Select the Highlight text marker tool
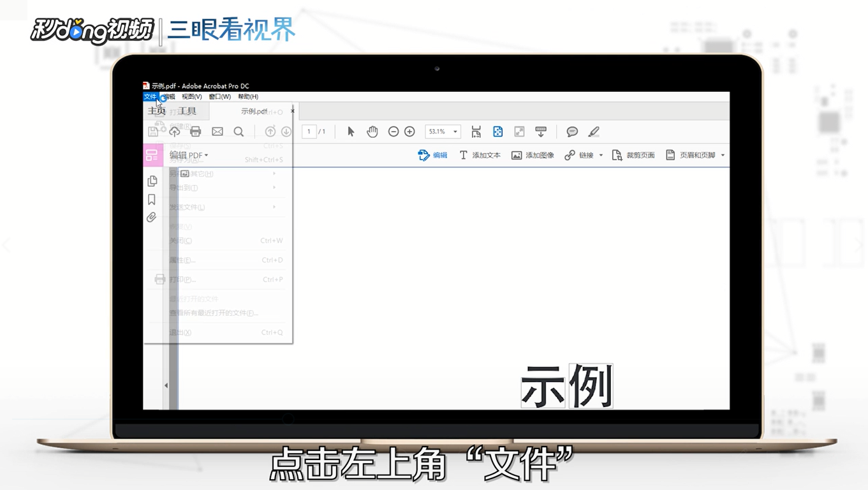This screenshot has width=868, height=490. point(594,131)
